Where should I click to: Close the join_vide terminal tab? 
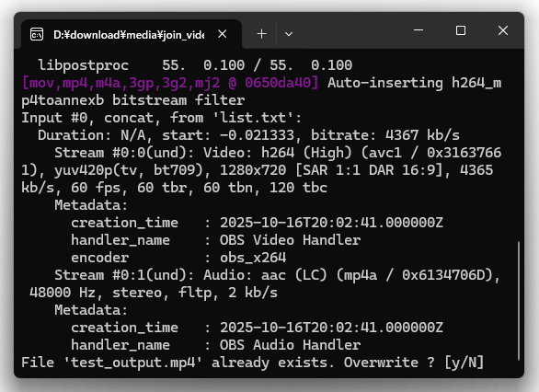click(x=223, y=34)
